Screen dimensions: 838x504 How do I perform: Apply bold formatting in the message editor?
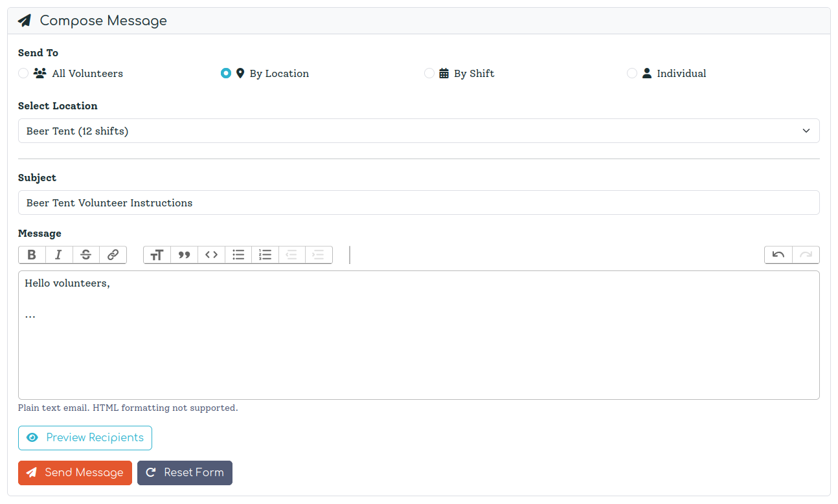click(31, 254)
